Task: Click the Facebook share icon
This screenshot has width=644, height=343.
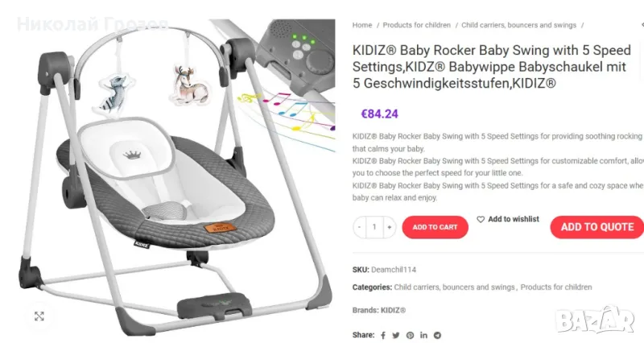Action: (x=383, y=335)
